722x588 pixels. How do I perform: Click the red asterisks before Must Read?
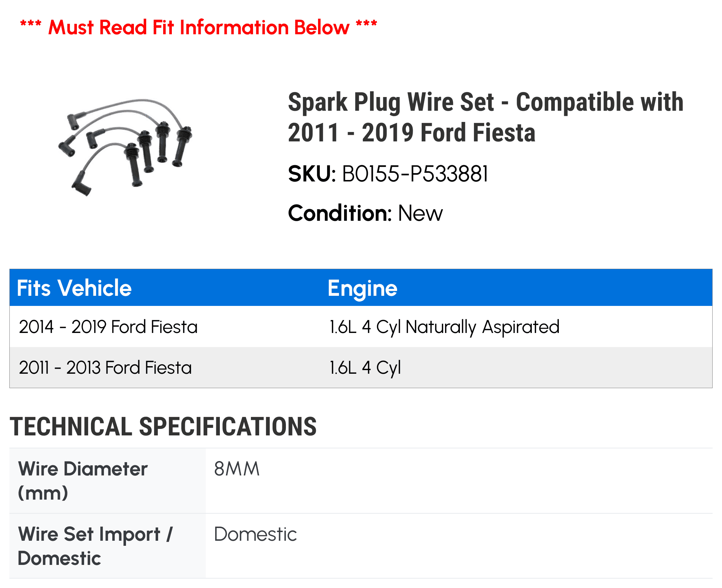point(31,25)
